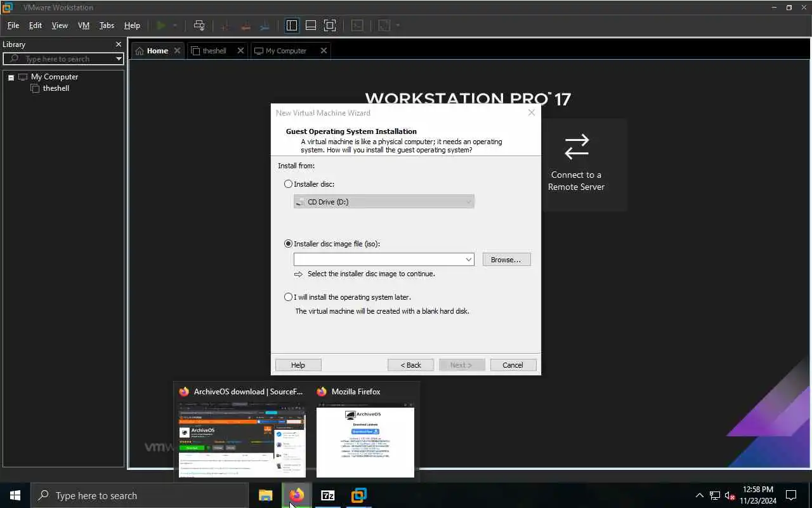This screenshot has height=508, width=812.
Task: Close the Library panel
Action: pyautogui.click(x=118, y=44)
